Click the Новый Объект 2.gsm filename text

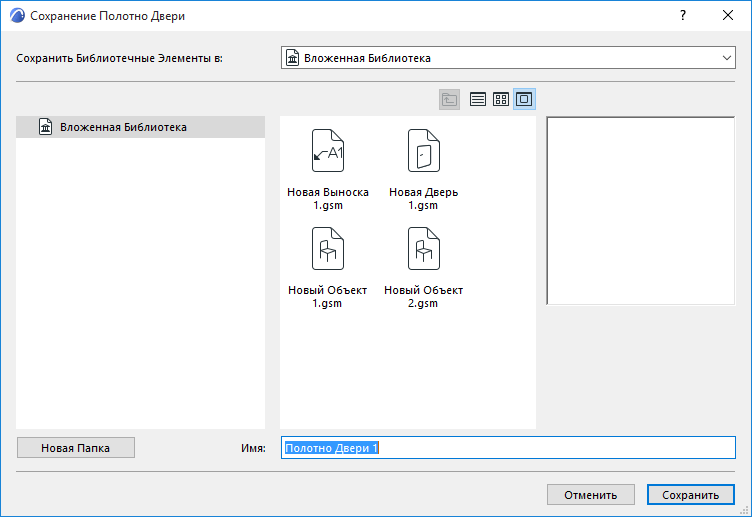[x=423, y=296]
